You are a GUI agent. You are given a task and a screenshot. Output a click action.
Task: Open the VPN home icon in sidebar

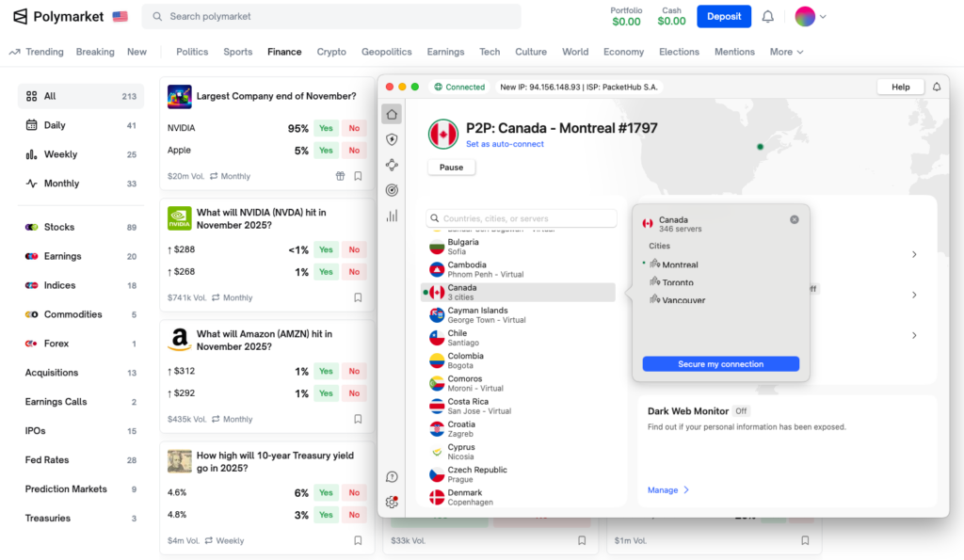[392, 114]
